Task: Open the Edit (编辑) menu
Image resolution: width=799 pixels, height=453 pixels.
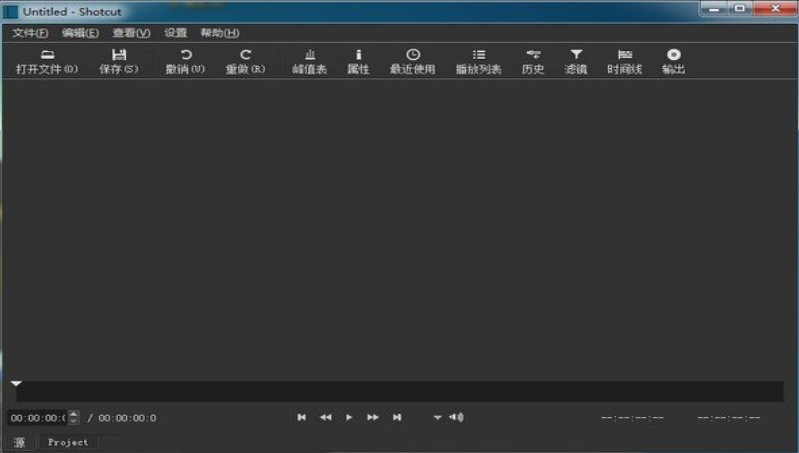Action: 80,33
